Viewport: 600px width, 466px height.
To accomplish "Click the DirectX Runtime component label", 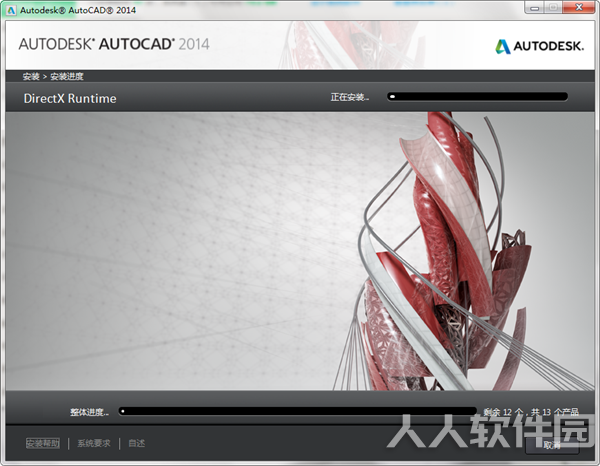I will [x=70, y=98].
